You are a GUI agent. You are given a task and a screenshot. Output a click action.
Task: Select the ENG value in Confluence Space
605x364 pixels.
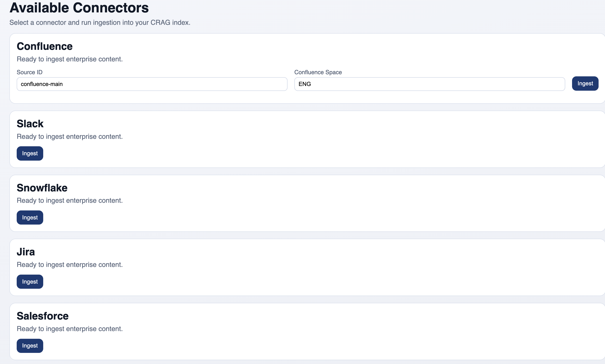(x=305, y=84)
